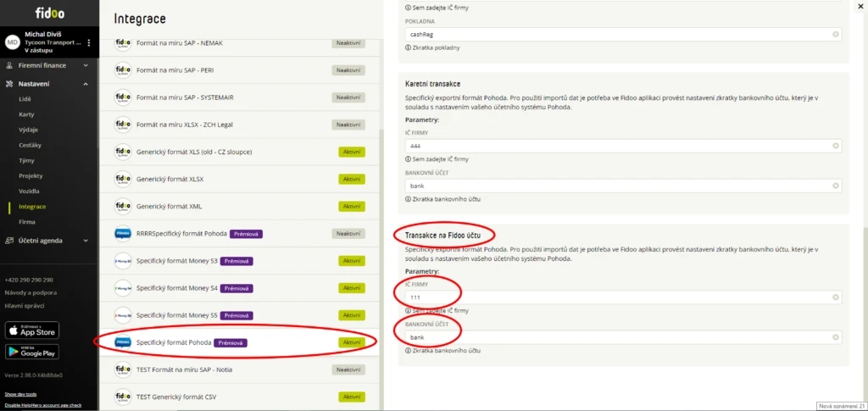Open the Lidé settings page
The height and width of the screenshot is (411, 868).
(x=25, y=99)
